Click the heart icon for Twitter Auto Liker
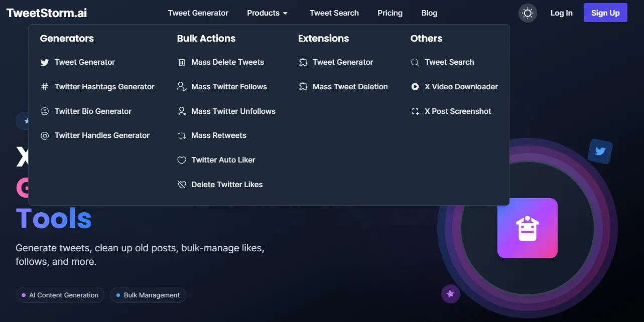Screen dimensions: 644x322 181,160
